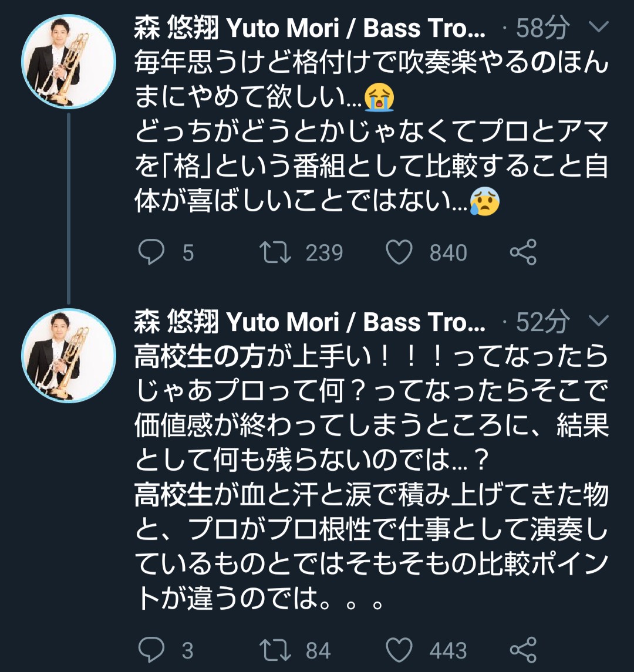Open Yuto Mori's avatar on second tweet
This screenshot has height=672, width=634.
point(69,355)
